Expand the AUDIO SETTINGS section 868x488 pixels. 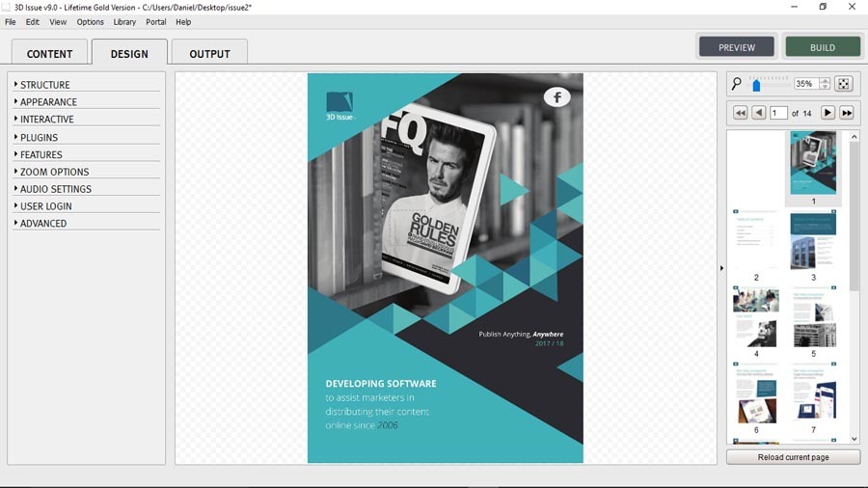[55, 189]
